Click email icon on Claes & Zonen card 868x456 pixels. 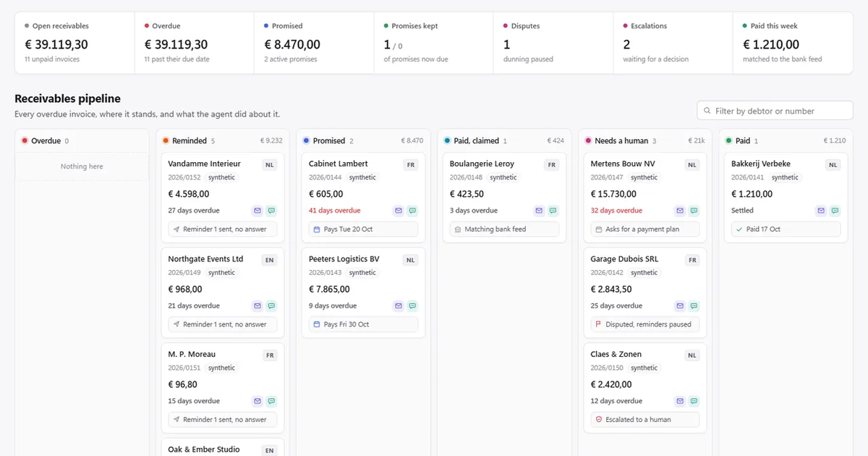pos(680,401)
